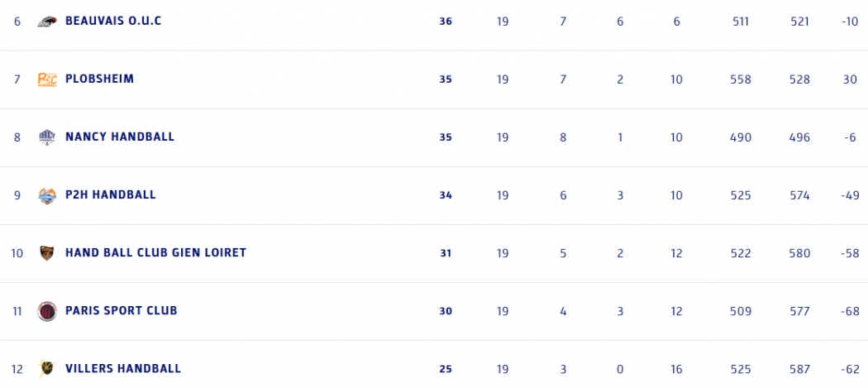Go to the P2H HANDBALL team page

110,194
